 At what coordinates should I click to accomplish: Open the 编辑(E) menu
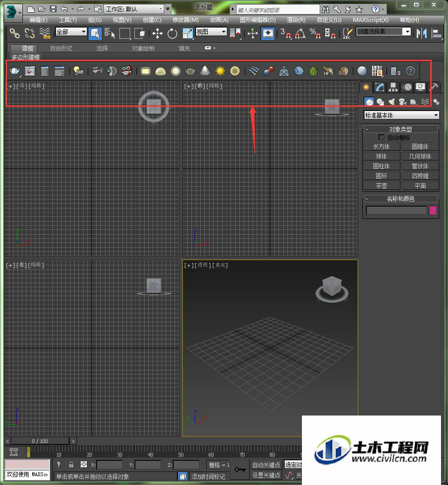click(38, 20)
